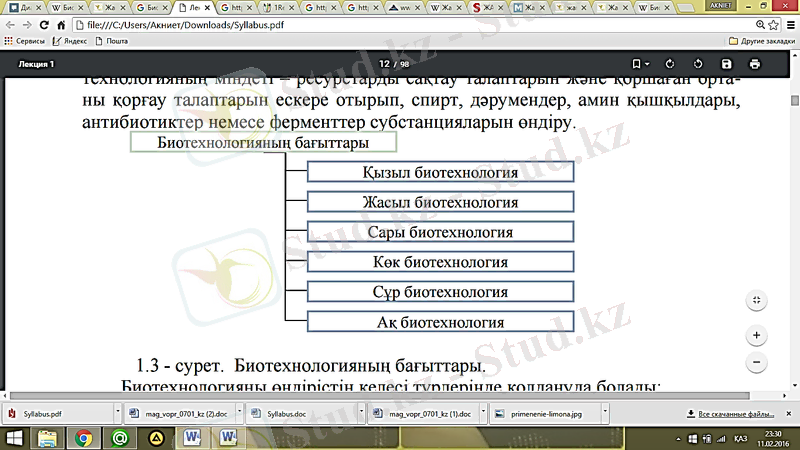Click the page number 12 field
This screenshot has height=450, width=800.
click(x=384, y=64)
